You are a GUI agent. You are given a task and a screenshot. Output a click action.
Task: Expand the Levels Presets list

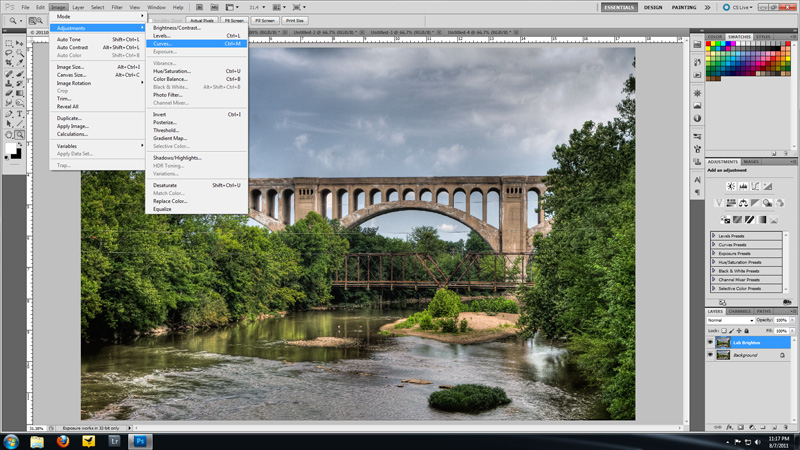[714, 236]
